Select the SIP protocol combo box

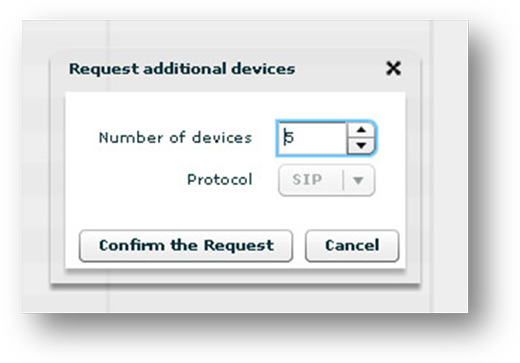pos(326,180)
